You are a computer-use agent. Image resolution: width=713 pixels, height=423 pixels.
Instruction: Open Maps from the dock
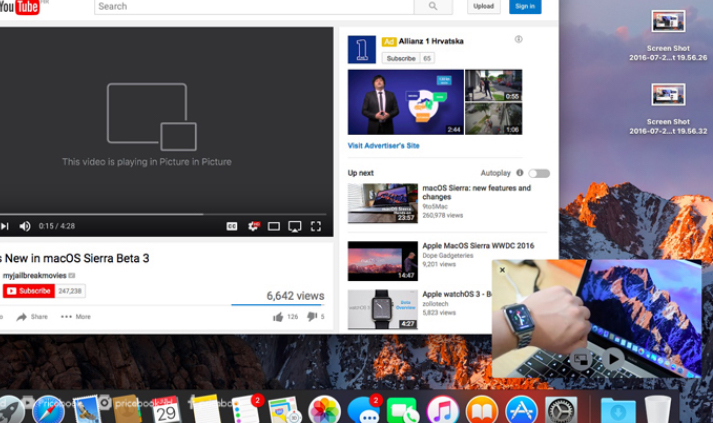[285, 410]
